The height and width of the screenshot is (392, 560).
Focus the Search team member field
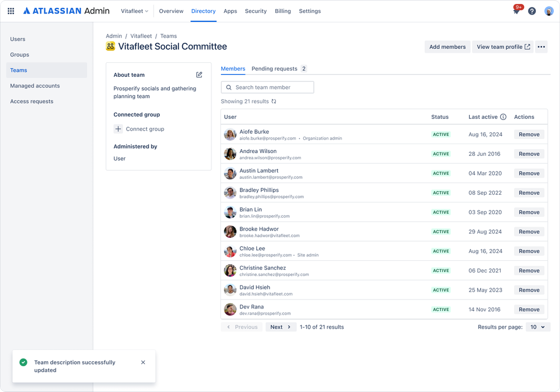[x=267, y=87]
